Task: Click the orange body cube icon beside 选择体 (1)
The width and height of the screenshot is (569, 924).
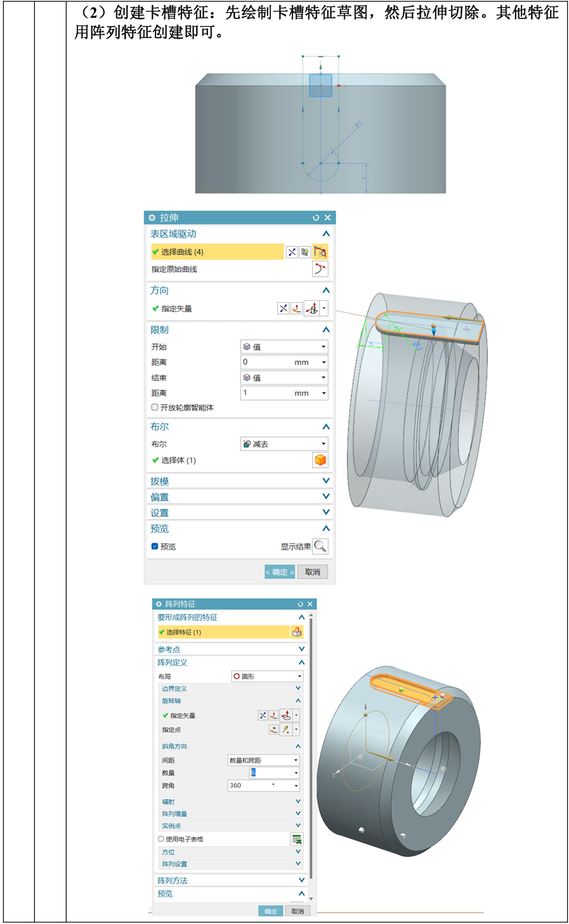Action: [x=320, y=460]
